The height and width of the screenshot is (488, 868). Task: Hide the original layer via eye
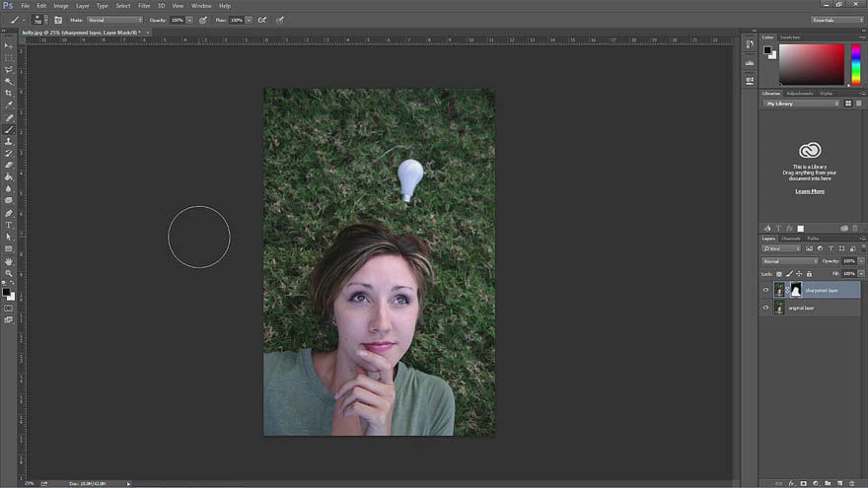coord(766,308)
